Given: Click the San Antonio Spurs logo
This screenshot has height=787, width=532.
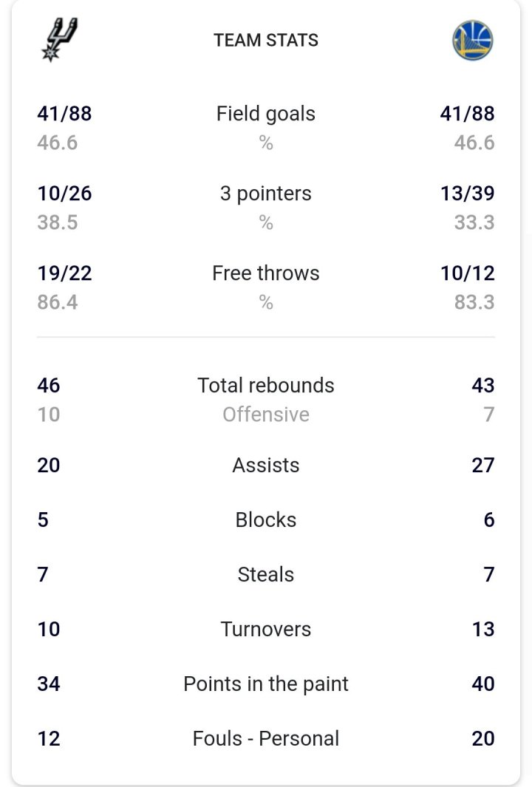Looking at the screenshot, I should (x=59, y=40).
